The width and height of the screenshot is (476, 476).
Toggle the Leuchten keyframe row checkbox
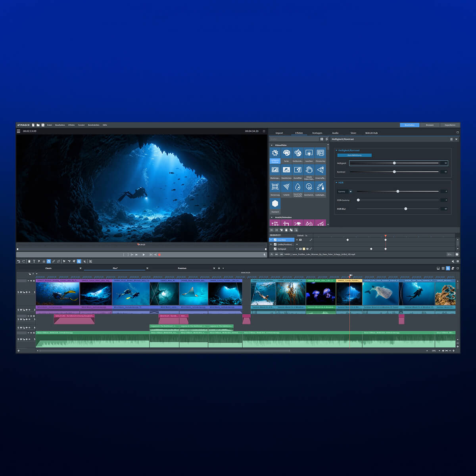click(275, 240)
